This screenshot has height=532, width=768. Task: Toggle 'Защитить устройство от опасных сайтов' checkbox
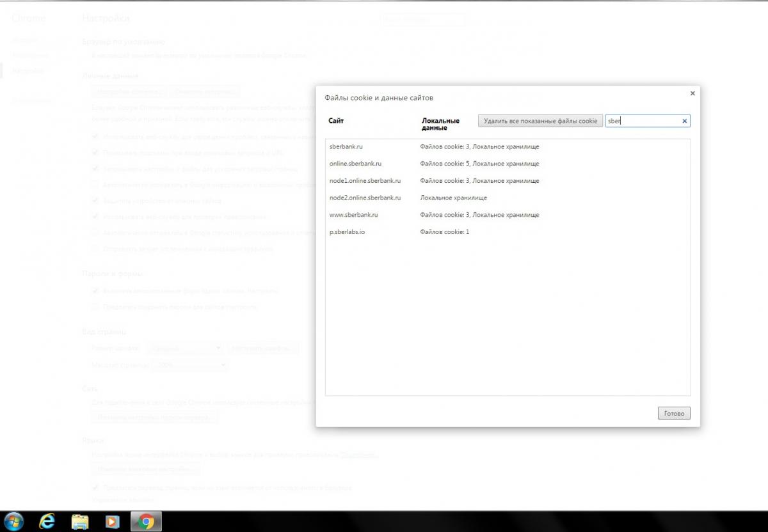click(x=95, y=201)
